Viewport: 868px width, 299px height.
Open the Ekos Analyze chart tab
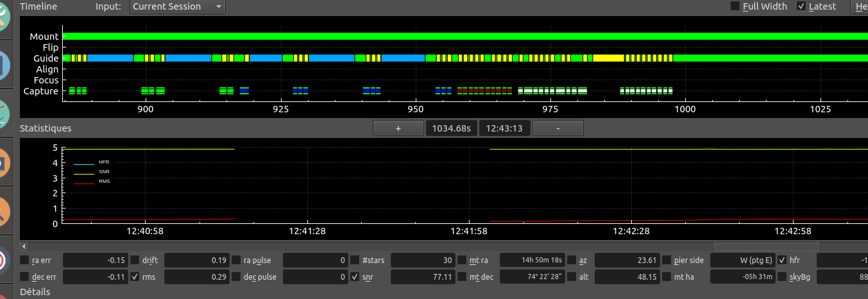(x=3, y=113)
